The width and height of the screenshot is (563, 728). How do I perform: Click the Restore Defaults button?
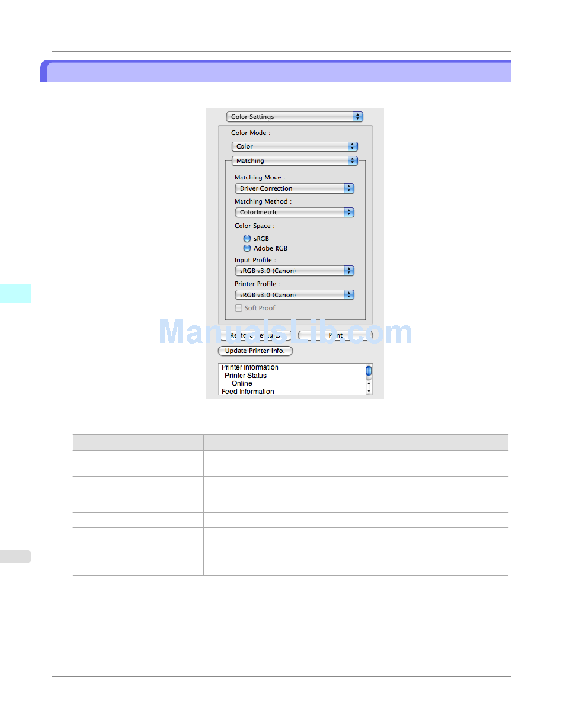[x=255, y=335]
